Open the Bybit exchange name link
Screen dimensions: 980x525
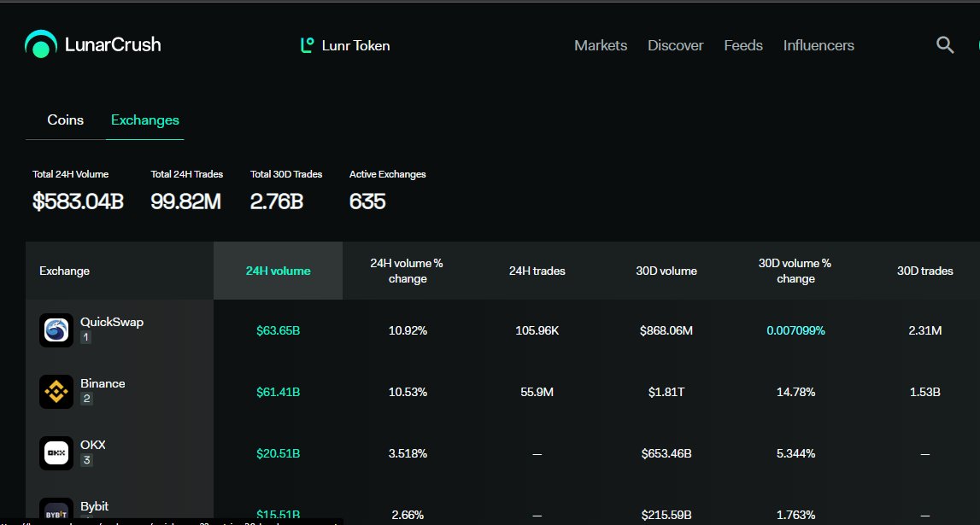[94, 506]
